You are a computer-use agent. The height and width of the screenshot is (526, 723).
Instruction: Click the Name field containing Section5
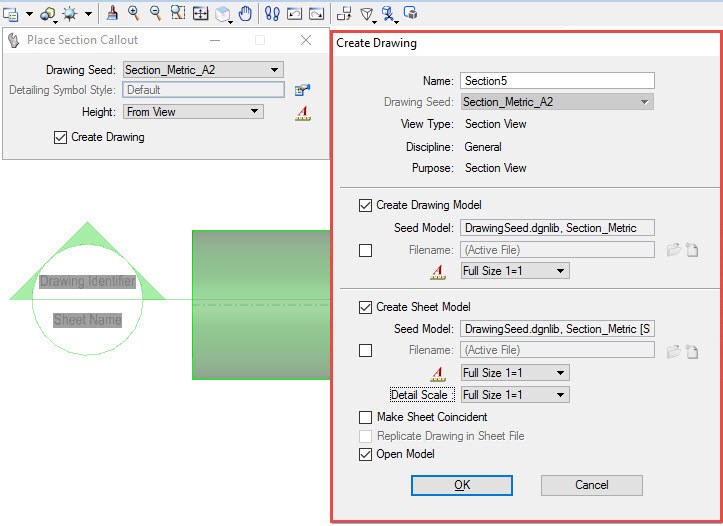point(557,81)
